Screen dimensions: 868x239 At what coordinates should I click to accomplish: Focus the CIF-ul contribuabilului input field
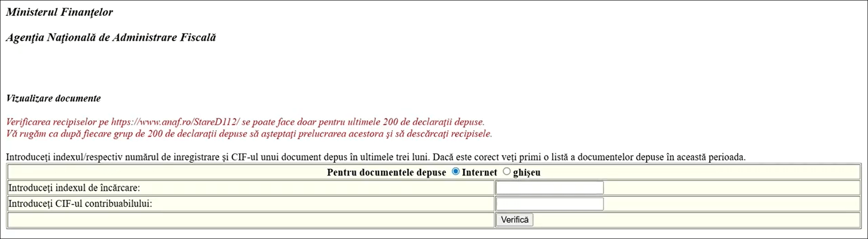(549, 204)
